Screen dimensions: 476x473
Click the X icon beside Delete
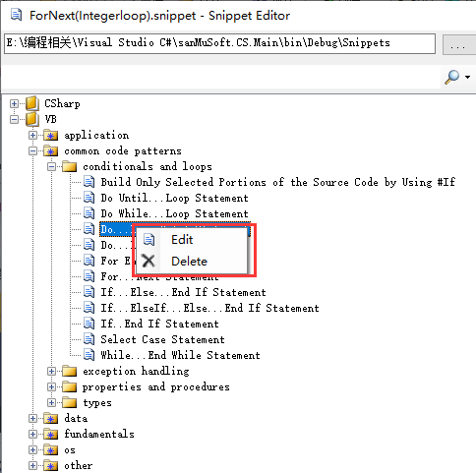149,262
